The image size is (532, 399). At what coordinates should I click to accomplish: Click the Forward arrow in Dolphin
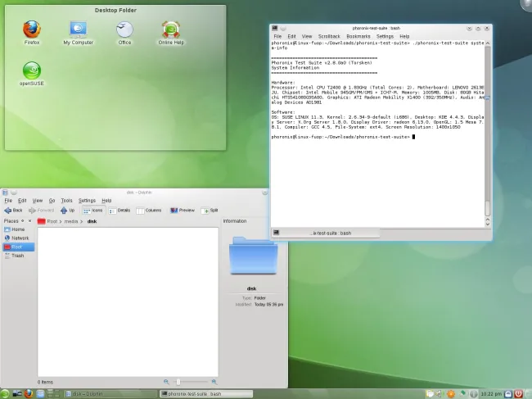tap(41, 211)
